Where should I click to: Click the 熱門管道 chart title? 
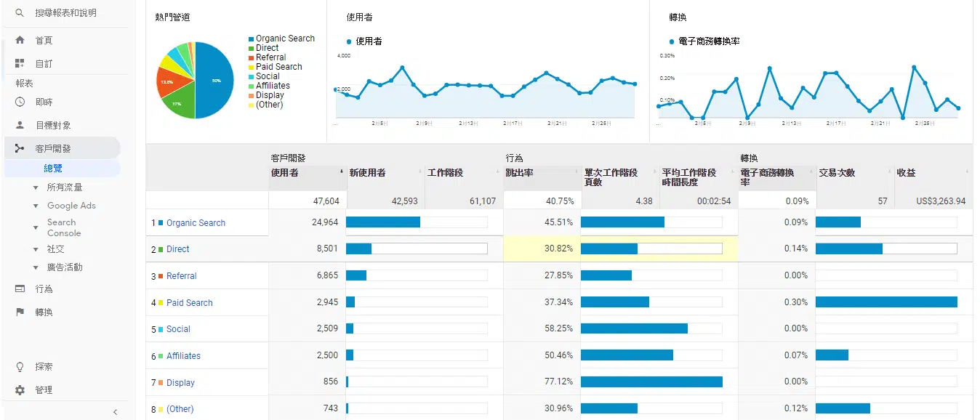(x=173, y=17)
